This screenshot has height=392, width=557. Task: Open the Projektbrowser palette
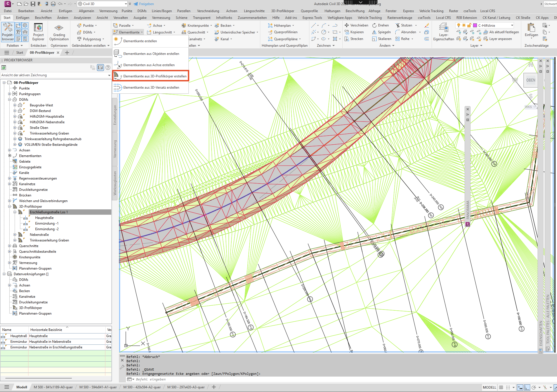pos(8,32)
